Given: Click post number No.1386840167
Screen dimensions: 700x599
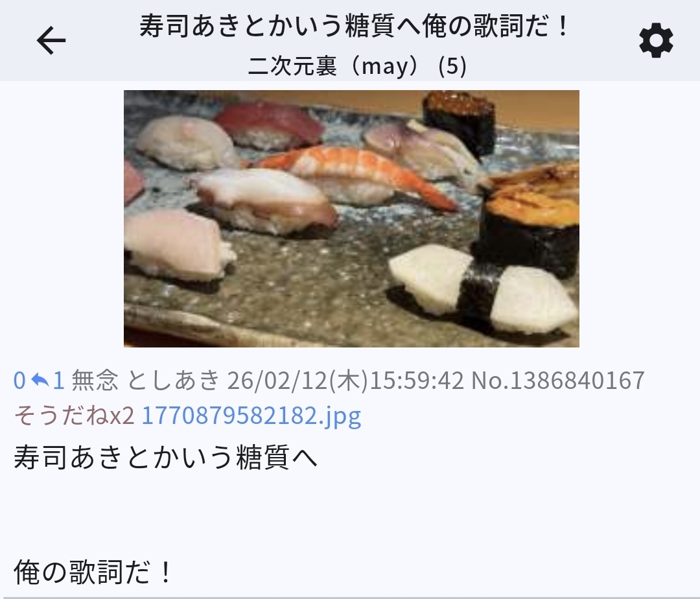Looking at the screenshot, I should [558, 381].
